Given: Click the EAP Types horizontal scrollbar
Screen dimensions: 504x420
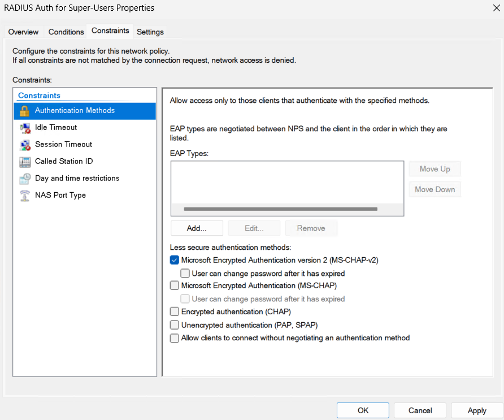Looking at the screenshot, I should (x=281, y=209).
